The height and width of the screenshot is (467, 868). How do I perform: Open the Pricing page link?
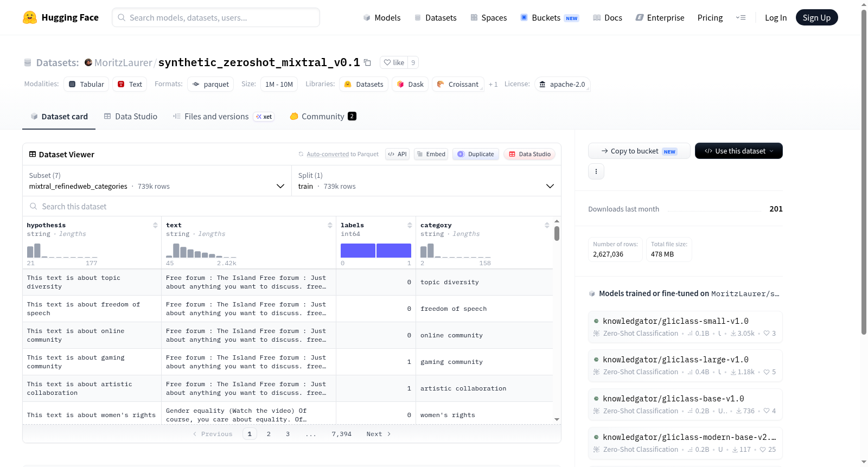click(710, 17)
